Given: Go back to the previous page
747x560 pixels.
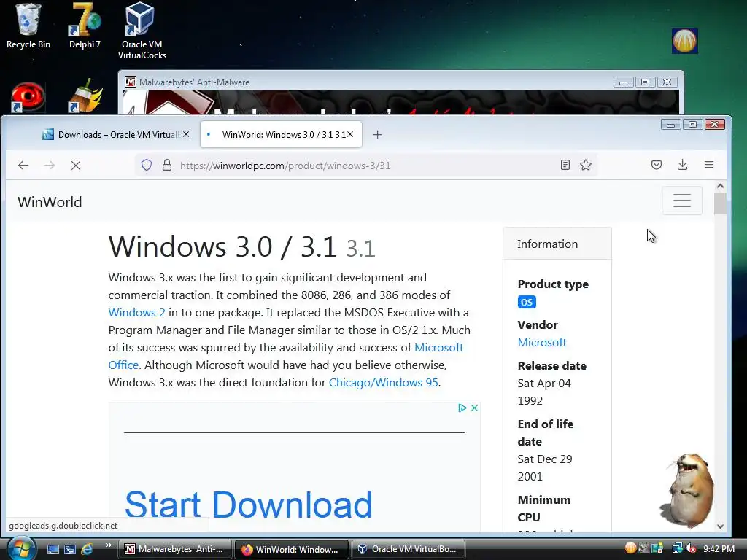Looking at the screenshot, I should (23, 166).
